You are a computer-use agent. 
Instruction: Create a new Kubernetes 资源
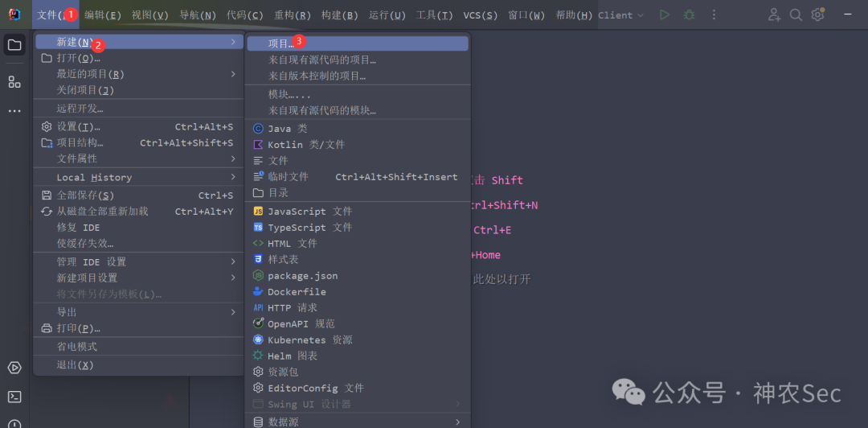[x=358, y=340]
